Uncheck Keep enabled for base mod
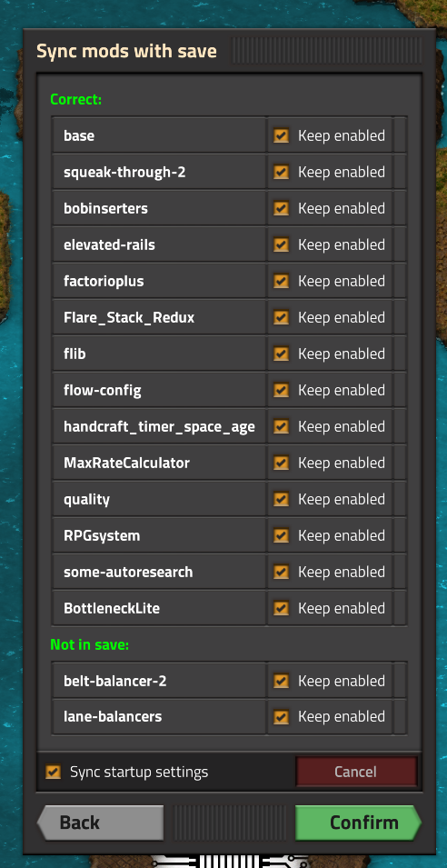Screen dimensions: 447x868 point(281,135)
